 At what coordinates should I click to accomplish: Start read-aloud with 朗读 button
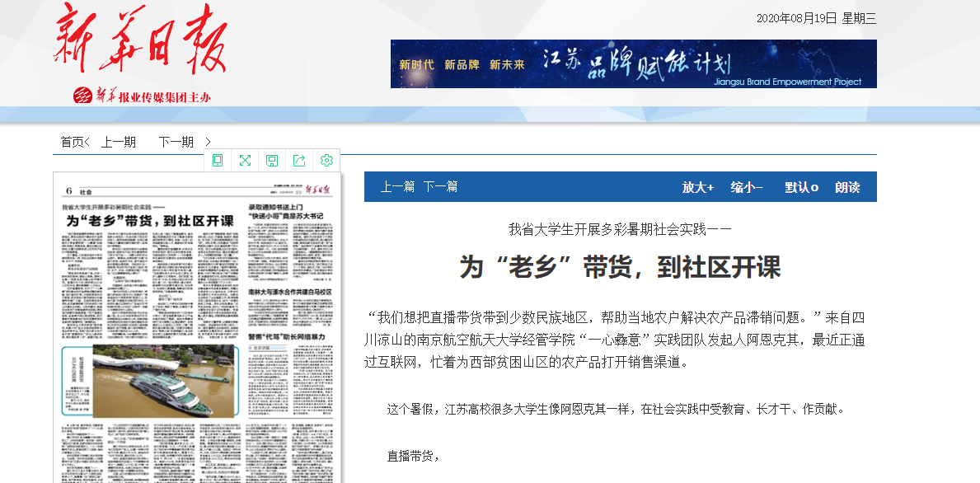847,187
